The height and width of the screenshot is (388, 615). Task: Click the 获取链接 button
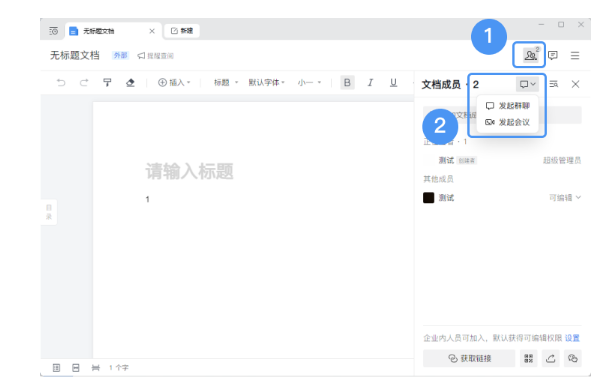coord(469,358)
